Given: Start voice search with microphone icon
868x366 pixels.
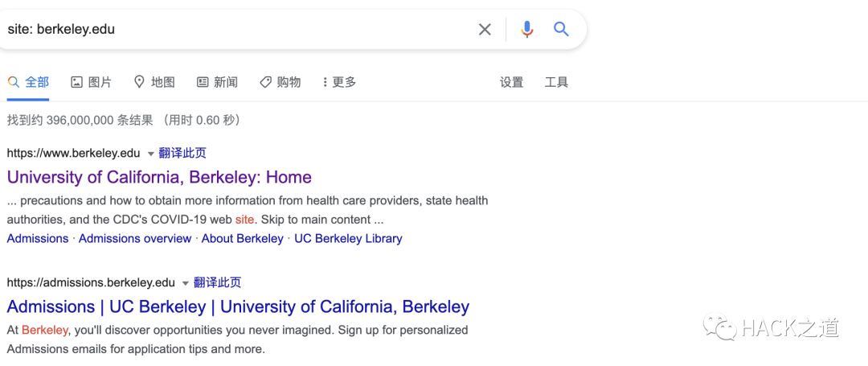Looking at the screenshot, I should [527, 30].
